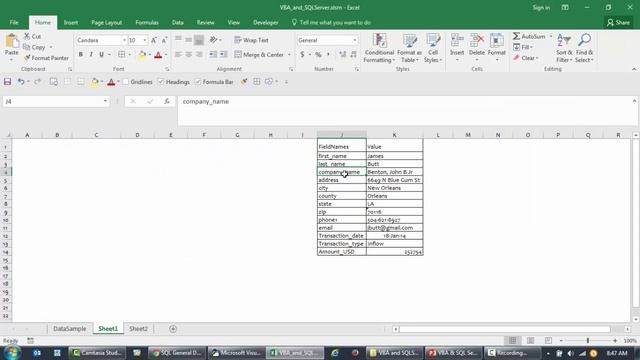Apply Underline formatting
This screenshot has height=360, width=640.
pyautogui.click(x=101, y=54)
